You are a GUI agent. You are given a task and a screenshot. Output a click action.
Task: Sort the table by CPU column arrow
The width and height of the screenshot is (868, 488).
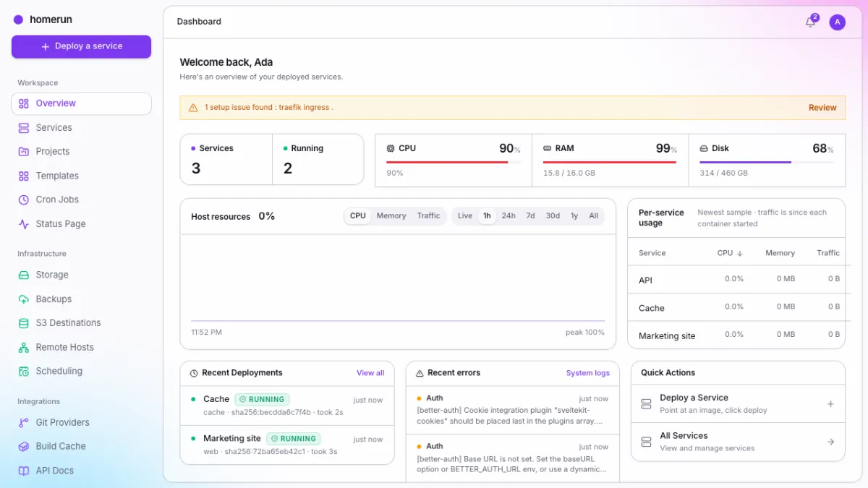click(740, 253)
